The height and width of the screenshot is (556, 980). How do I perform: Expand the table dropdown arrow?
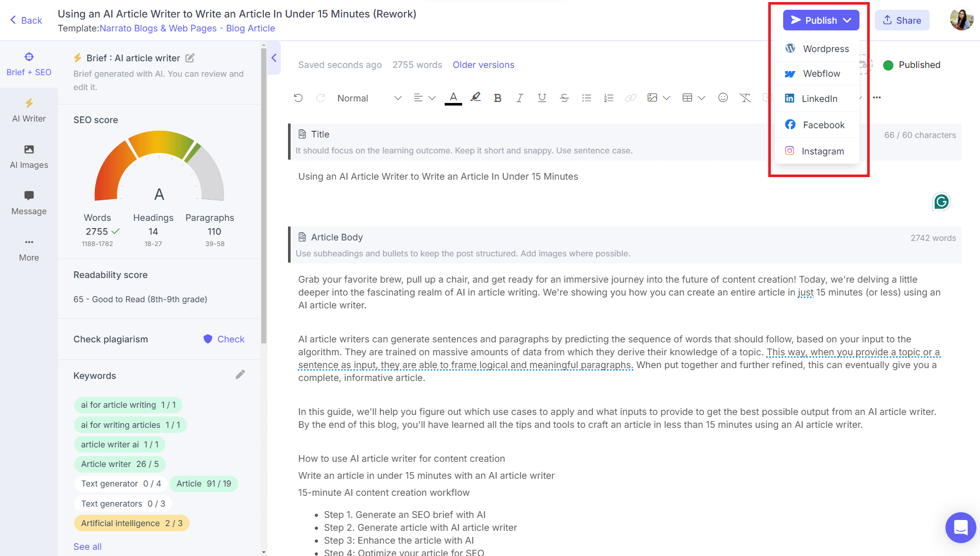(701, 98)
